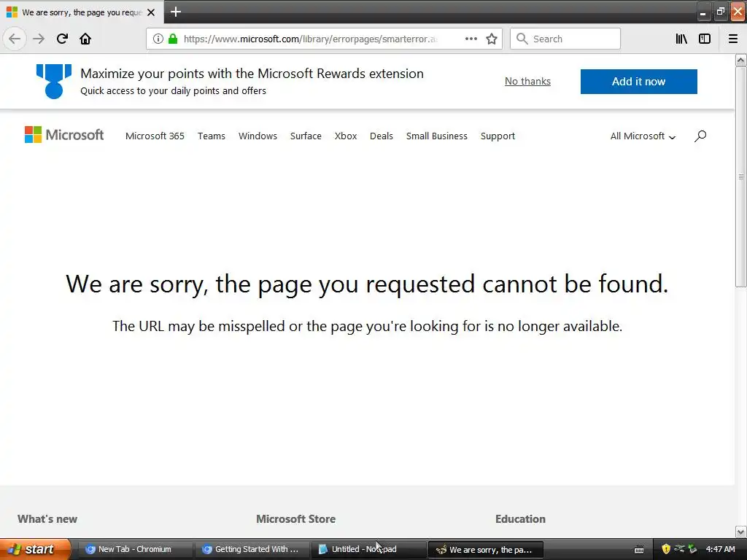Open the Library bookshelf icon
The image size is (747, 560).
click(681, 39)
